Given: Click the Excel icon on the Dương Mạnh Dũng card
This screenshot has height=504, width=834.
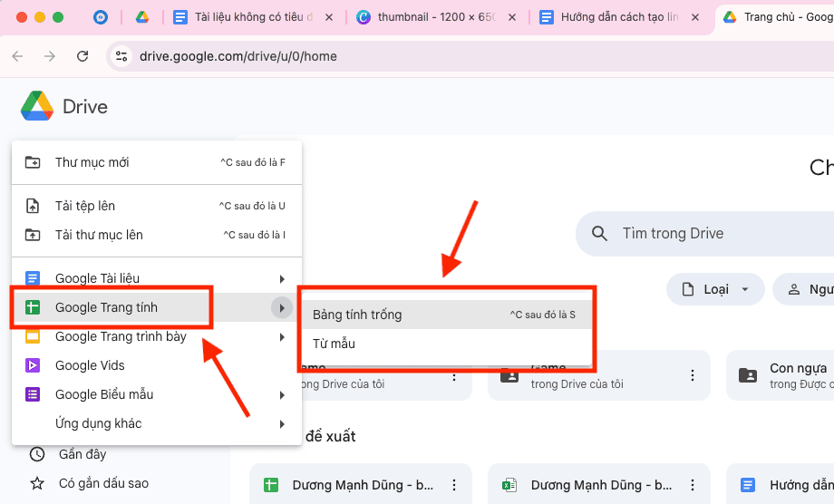Looking at the screenshot, I should coord(509,485).
